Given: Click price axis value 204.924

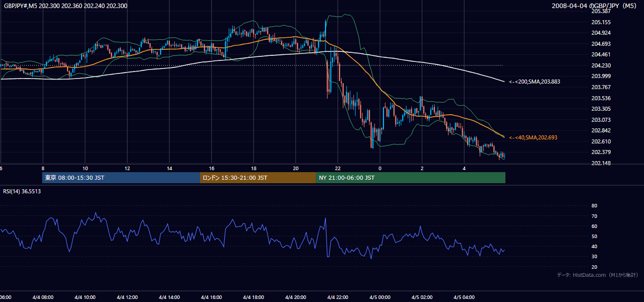Looking at the screenshot, I should point(601,33).
